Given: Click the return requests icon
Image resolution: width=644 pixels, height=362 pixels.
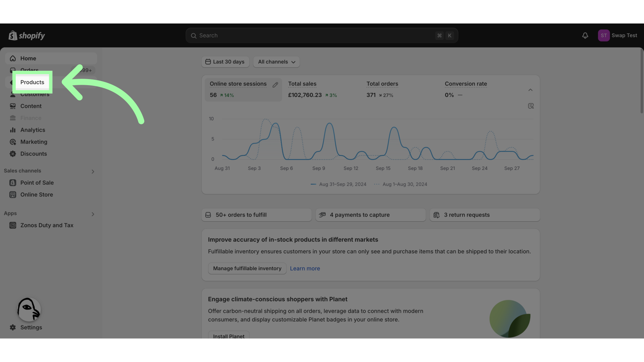Looking at the screenshot, I should click(x=436, y=215).
